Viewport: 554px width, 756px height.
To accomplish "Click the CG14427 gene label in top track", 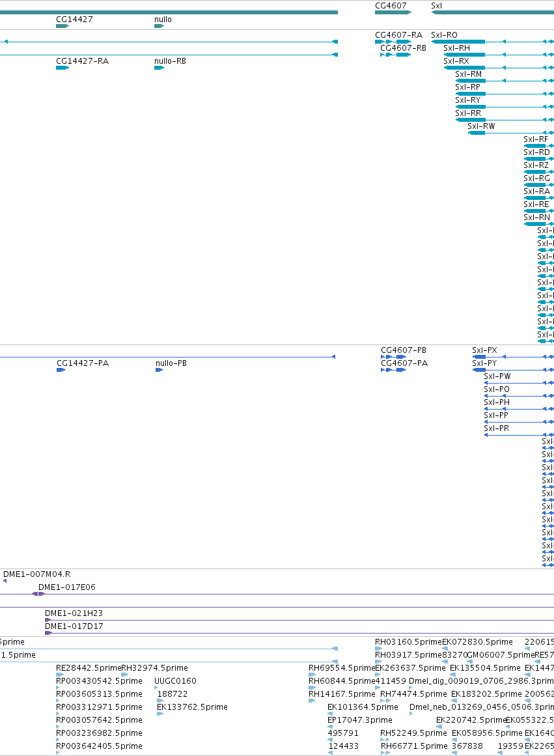I will [x=74, y=20].
